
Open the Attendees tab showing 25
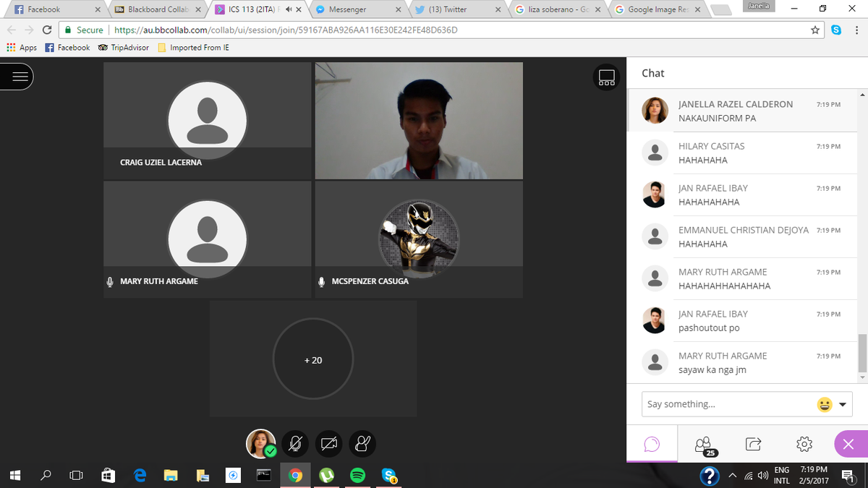coord(703,445)
